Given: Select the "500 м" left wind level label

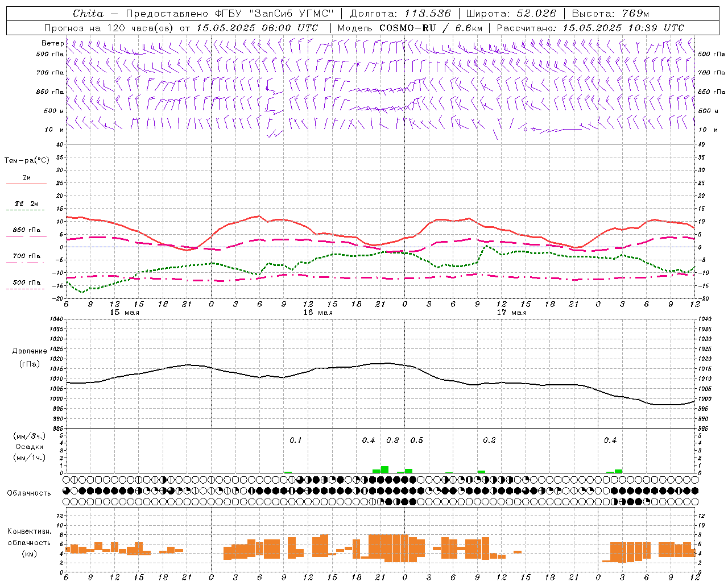Looking at the screenshot, I should click(54, 111).
